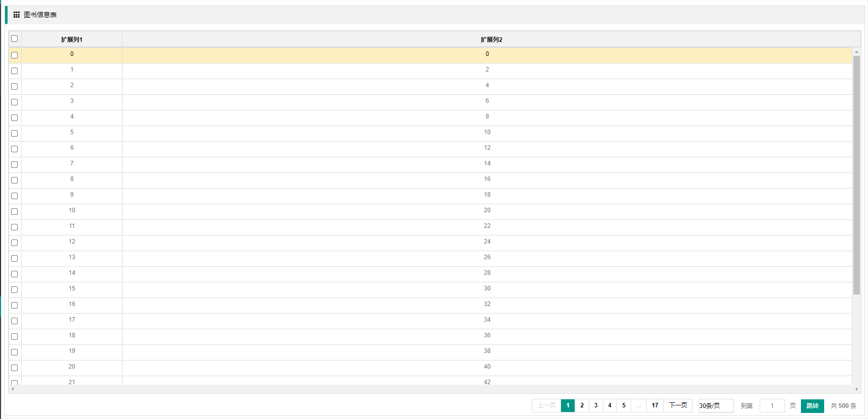Toggle the select-all checkbox in table header

point(15,39)
